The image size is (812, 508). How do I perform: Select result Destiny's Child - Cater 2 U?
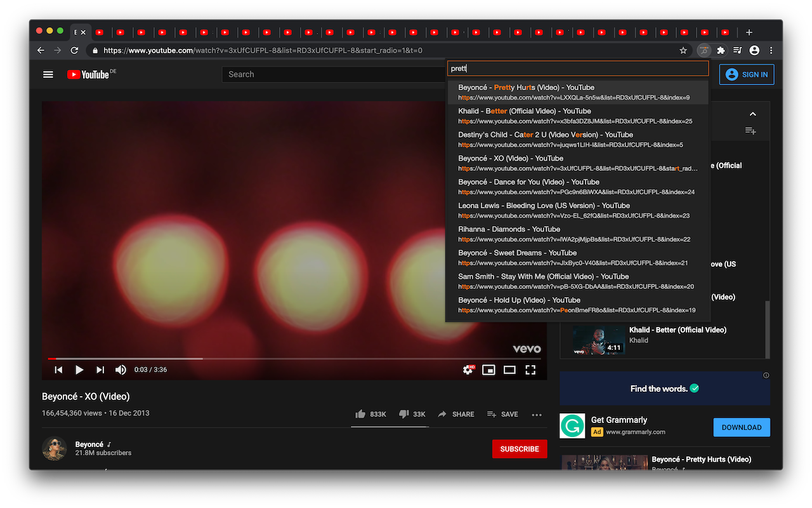pos(578,139)
